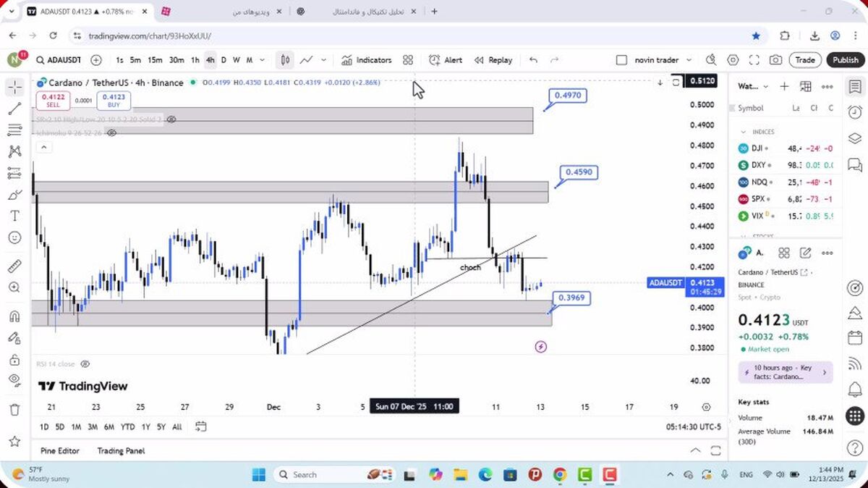The width and height of the screenshot is (868, 488).
Task: Click the Trade button
Action: pyautogui.click(x=805, y=60)
